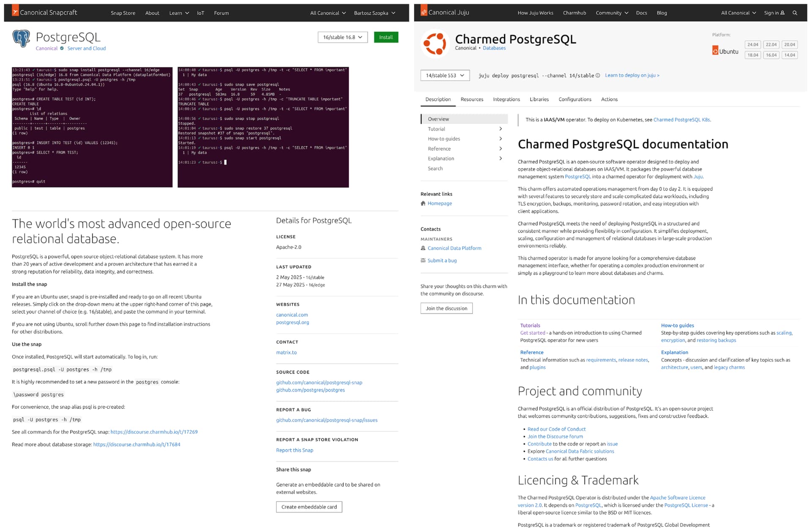Click the green Install button
Viewport: 812px width, 529px height.
[386, 37]
